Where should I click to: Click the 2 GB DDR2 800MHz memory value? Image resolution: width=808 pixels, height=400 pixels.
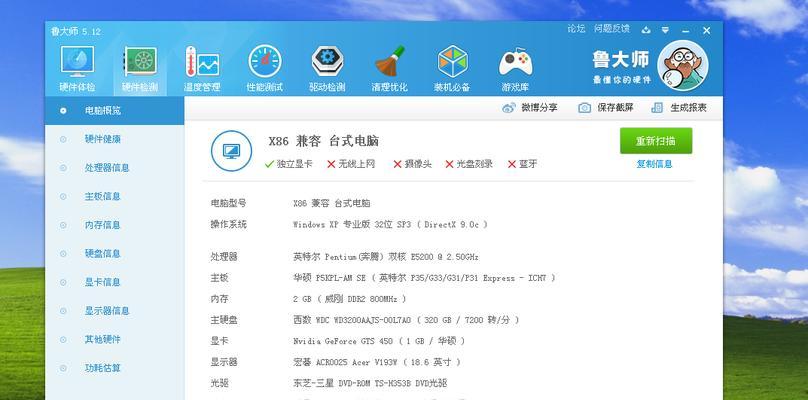click(349, 299)
